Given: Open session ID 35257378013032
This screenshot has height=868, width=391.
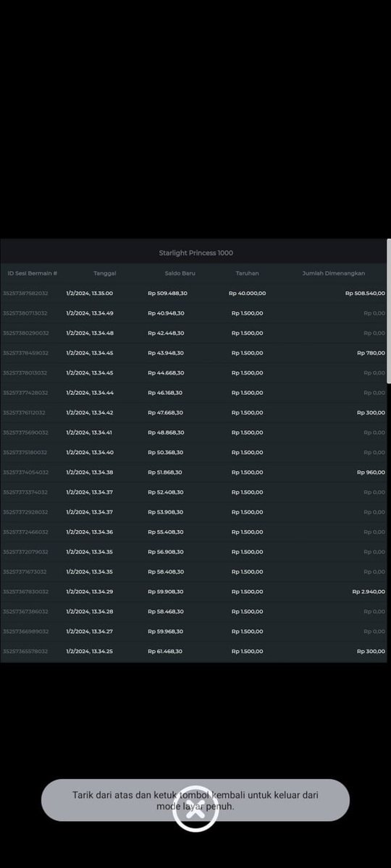Looking at the screenshot, I should pos(25,373).
